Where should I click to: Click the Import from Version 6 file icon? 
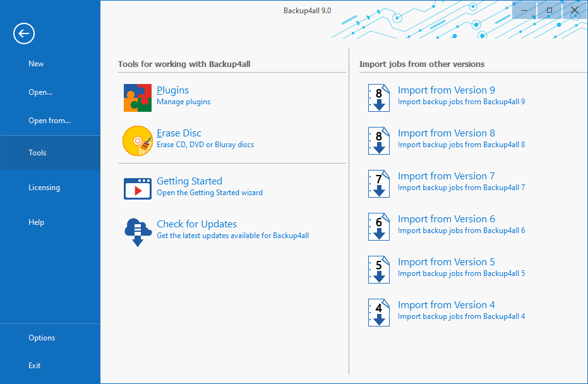[379, 227]
